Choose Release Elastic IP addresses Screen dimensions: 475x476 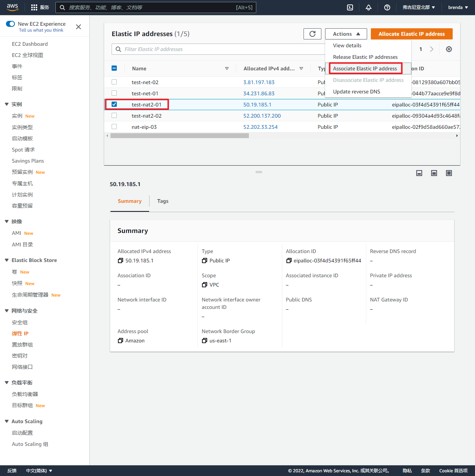tap(365, 57)
